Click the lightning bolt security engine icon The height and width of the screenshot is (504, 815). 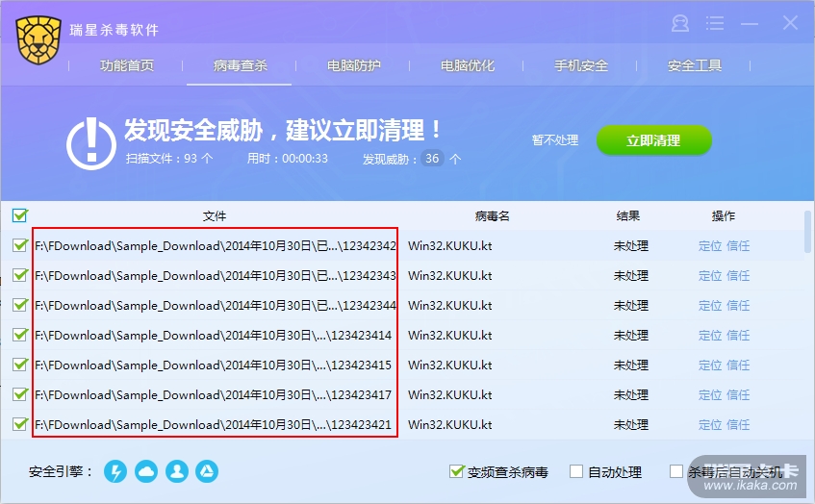pos(115,471)
